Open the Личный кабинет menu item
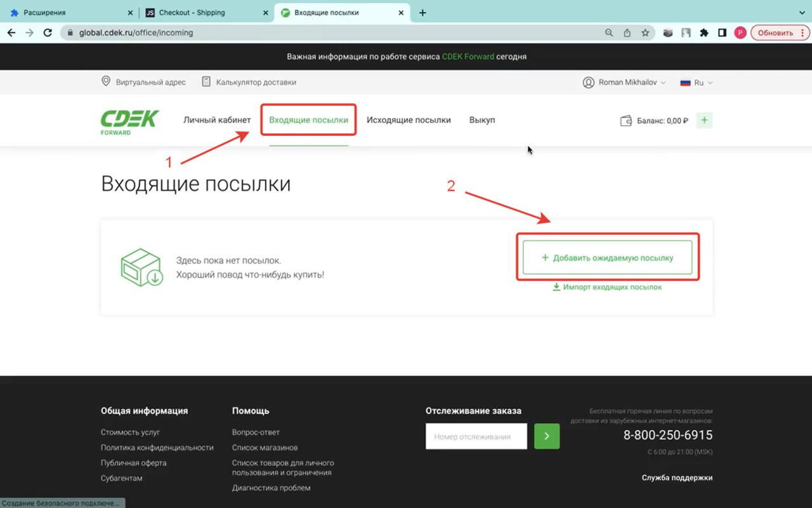 click(x=217, y=120)
